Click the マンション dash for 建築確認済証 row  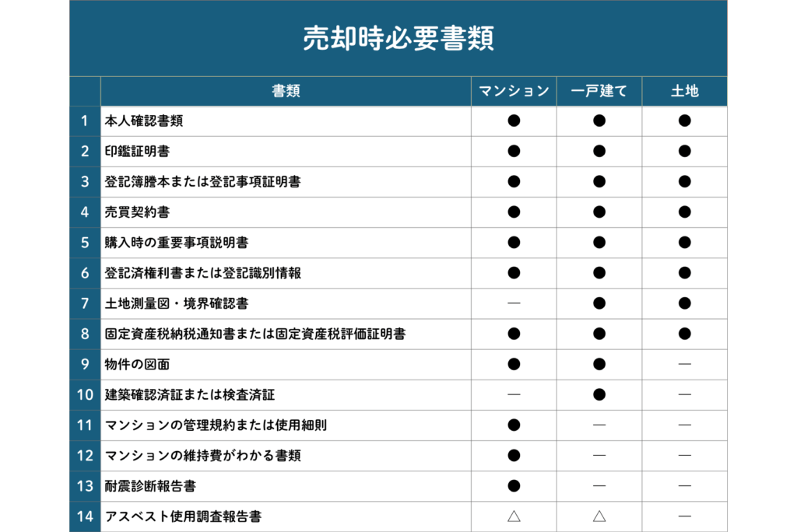click(514, 395)
